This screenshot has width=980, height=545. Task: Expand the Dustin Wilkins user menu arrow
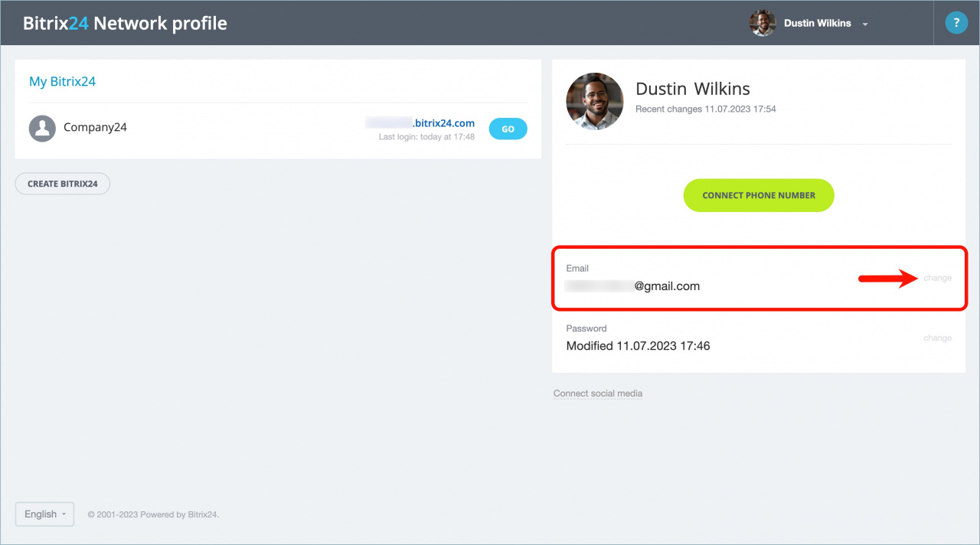(865, 24)
